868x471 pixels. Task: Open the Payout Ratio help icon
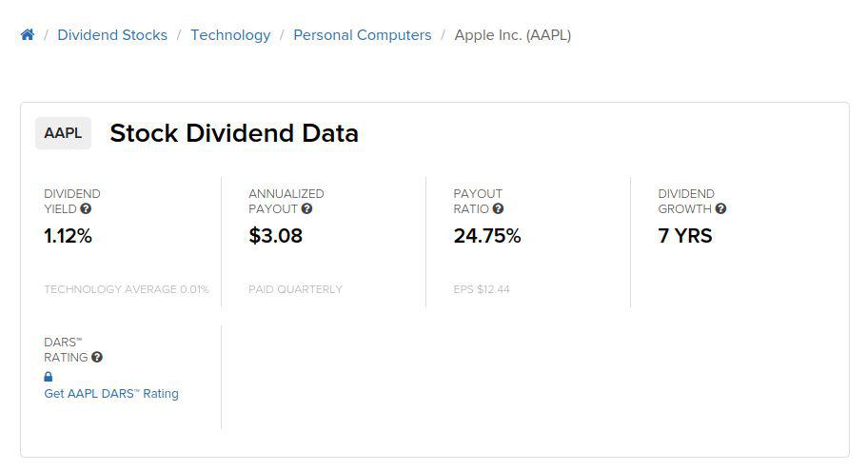tap(498, 208)
